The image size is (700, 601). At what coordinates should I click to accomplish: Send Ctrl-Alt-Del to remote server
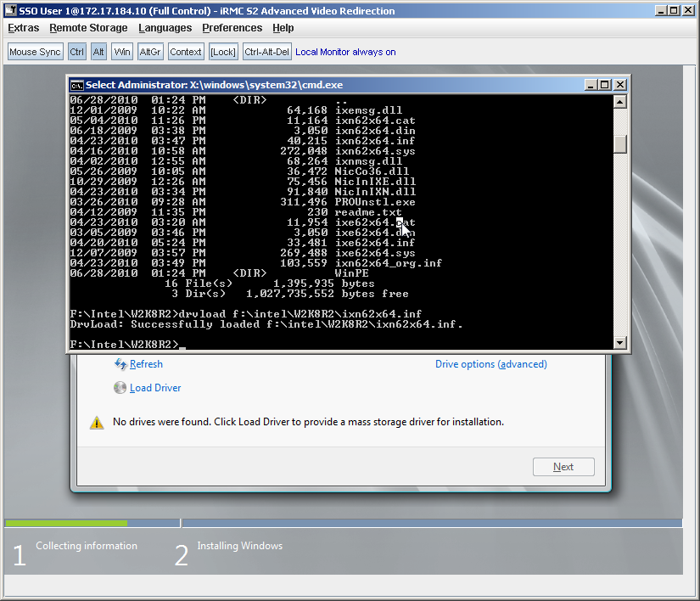(267, 52)
